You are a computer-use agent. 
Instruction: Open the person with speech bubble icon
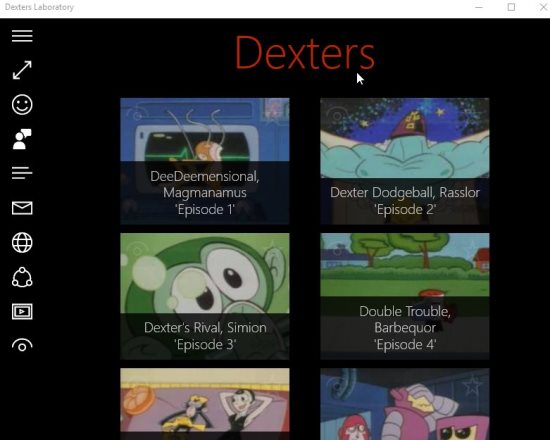tap(22, 139)
